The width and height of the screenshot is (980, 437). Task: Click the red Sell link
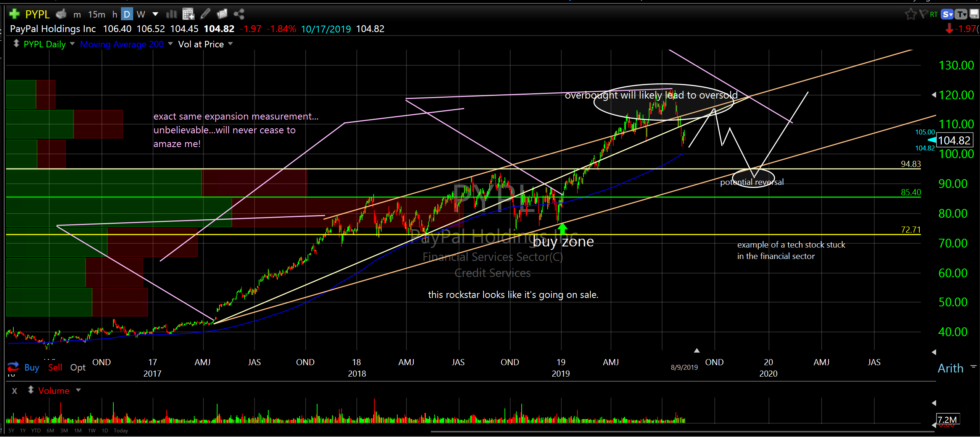point(55,367)
